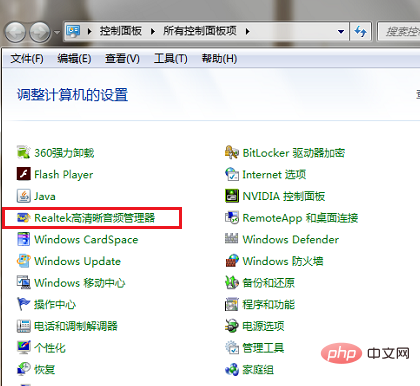Click the 家庭组 icon
The width and height of the screenshot is (420, 386).
232,369
